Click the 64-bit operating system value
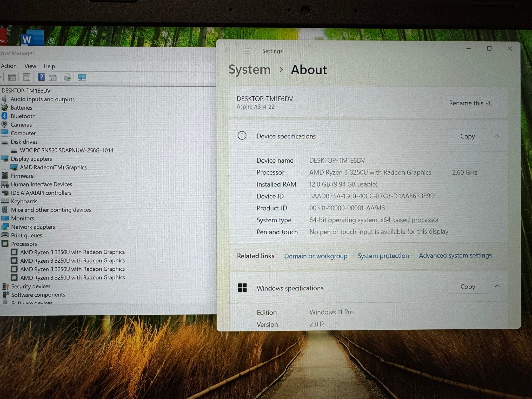This screenshot has height=399, width=532. point(374,220)
